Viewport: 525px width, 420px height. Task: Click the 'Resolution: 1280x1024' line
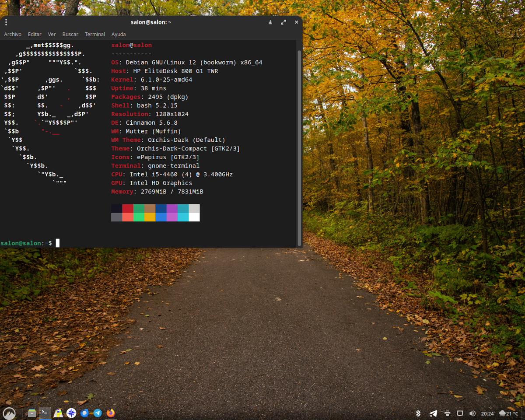coord(150,114)
